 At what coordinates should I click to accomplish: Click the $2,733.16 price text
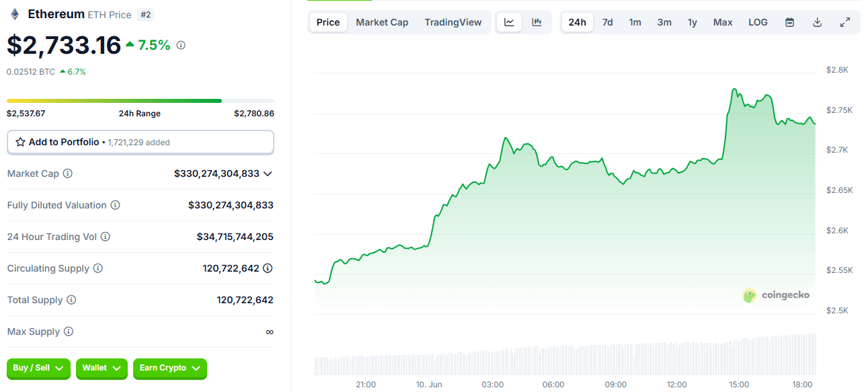click(64, 45)
